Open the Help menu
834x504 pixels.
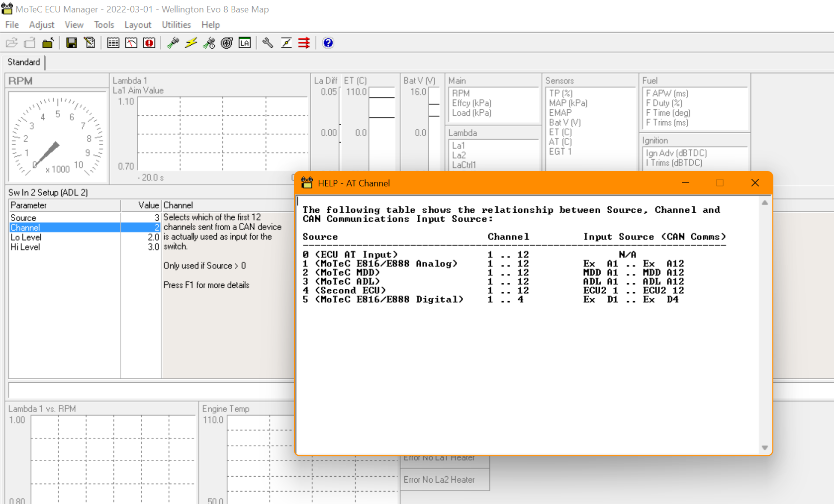click(210, 24)
